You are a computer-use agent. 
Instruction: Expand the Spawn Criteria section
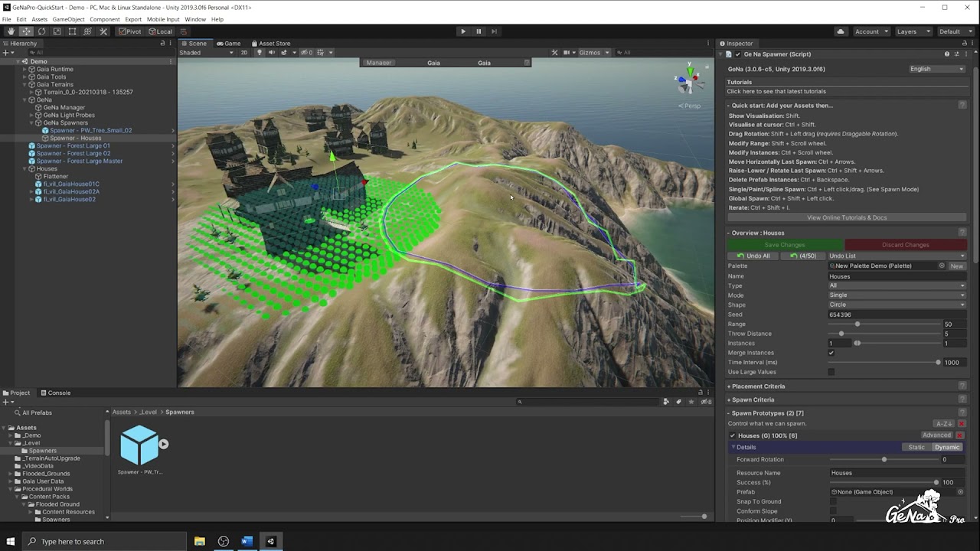click(753, 399)
